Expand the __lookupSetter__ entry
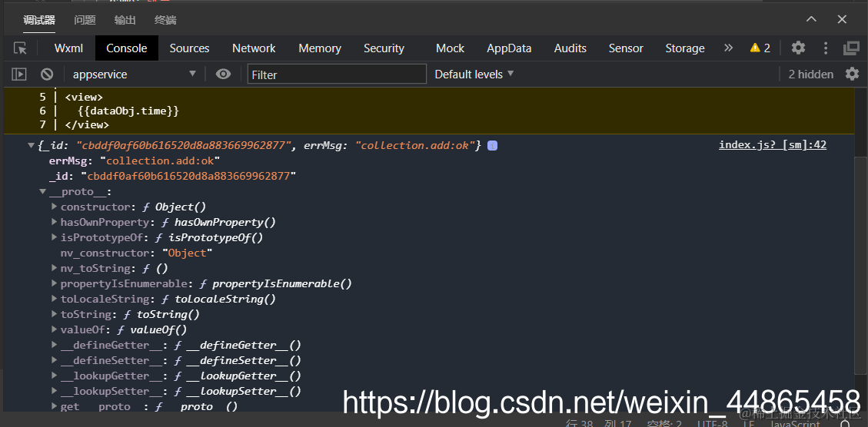Screen dimensions: 868x427 click(x=55, y=391)
